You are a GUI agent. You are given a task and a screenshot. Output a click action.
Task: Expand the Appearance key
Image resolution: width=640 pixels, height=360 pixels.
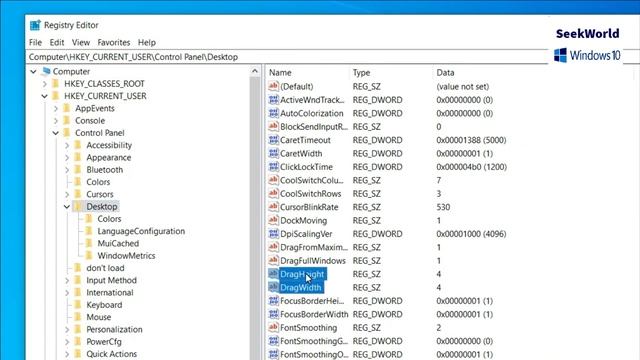coord(67,158)
